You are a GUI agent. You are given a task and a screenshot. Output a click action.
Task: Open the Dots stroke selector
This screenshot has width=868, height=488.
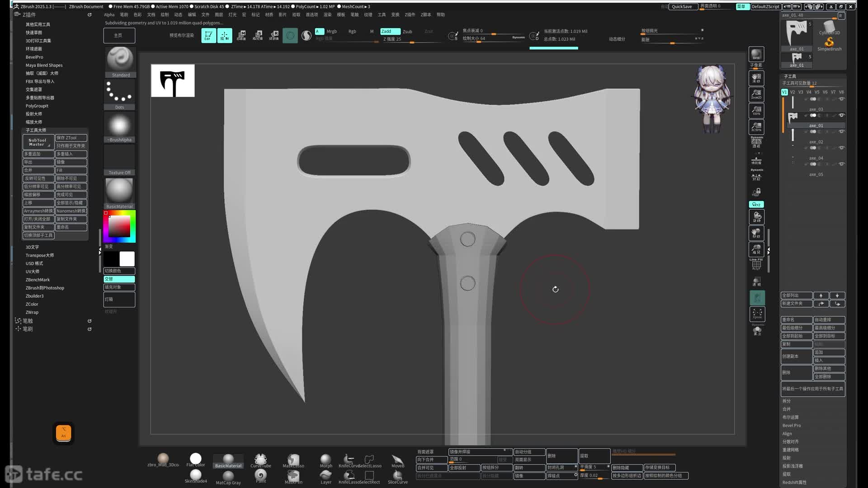(120, 94)
